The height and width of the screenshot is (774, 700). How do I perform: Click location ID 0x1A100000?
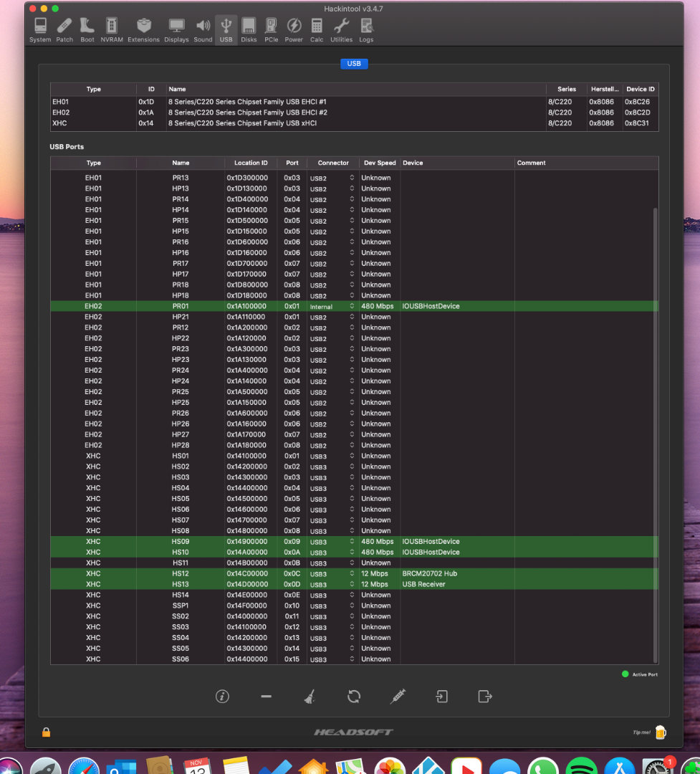[x=246, y=306]
